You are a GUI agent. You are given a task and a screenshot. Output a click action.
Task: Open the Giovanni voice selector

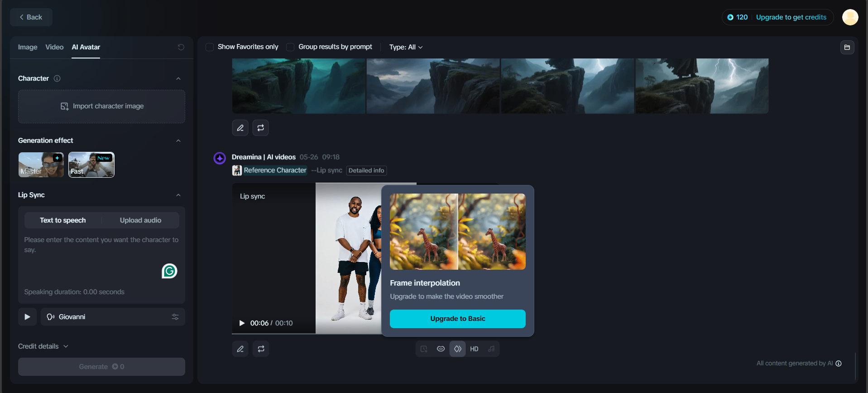(x=113, y=317)
